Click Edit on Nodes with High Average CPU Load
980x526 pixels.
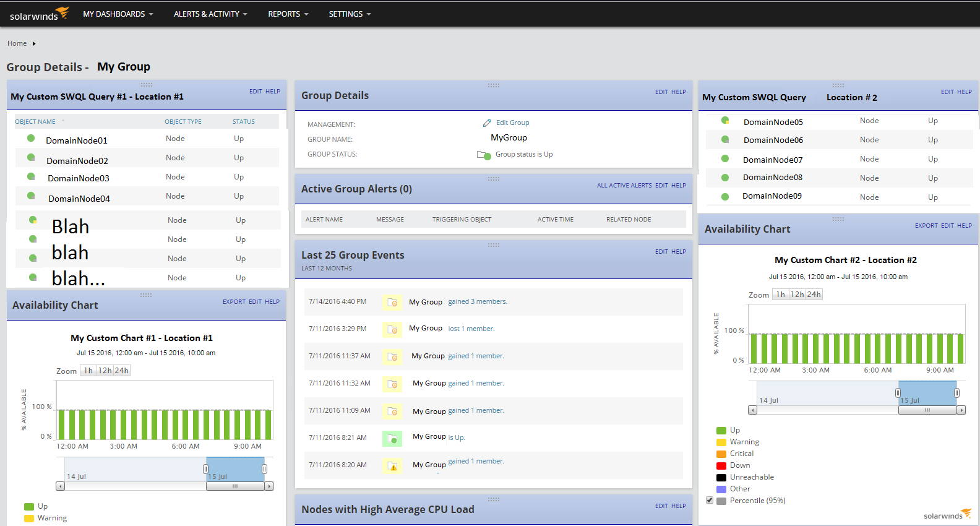(661, 506)
